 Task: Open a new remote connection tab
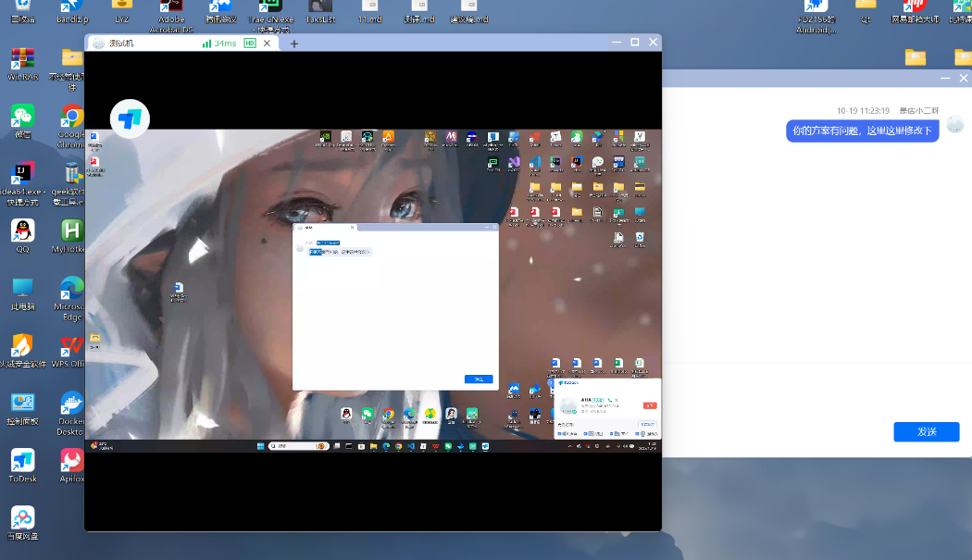click(x=294, y=44)
